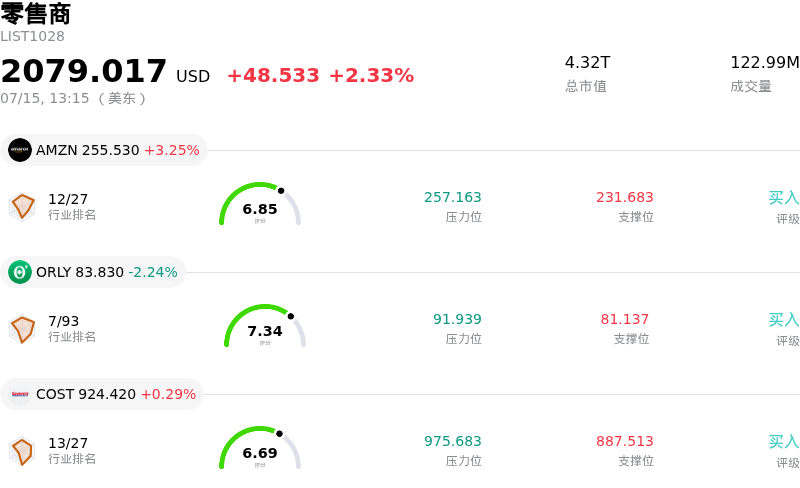Click the AMZN 买入 rating
This screenshot has height=488, width=800.
coord(784,198)
